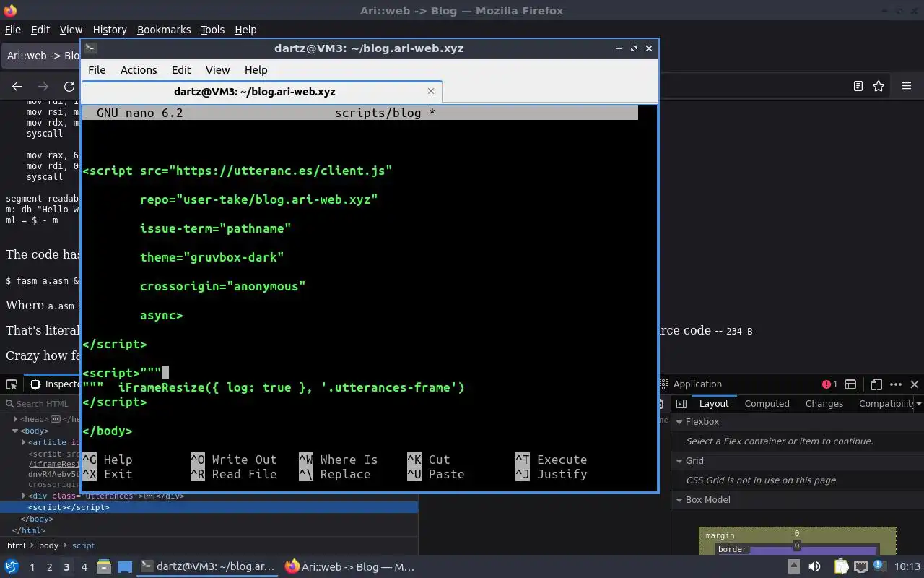Open the volume control tray icon
The width and height of the screenshot is (924, 578).
[814, 567]
